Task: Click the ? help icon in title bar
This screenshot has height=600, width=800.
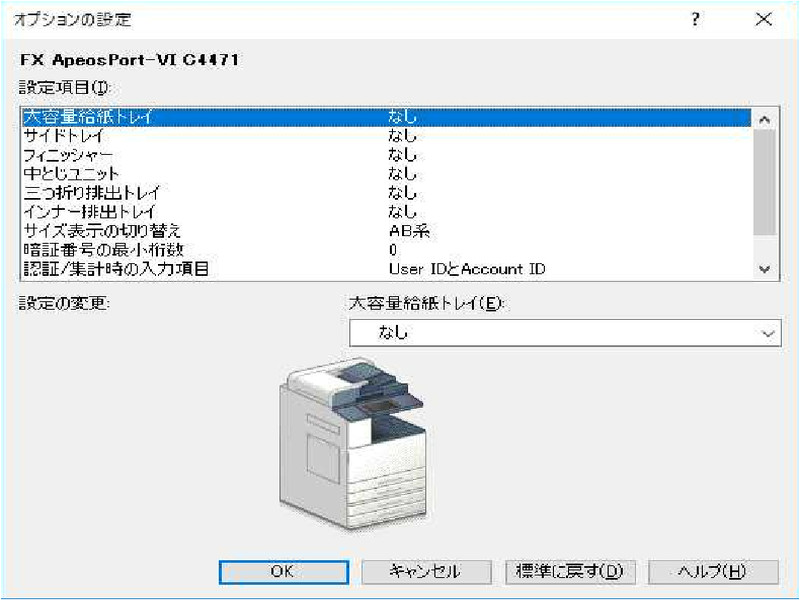Action: click(695, 20)
